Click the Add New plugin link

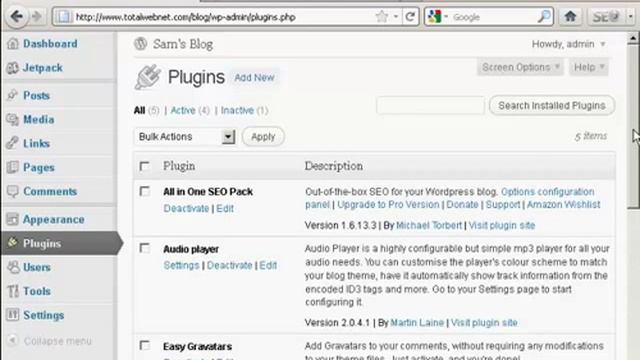(x=254, y=78)
